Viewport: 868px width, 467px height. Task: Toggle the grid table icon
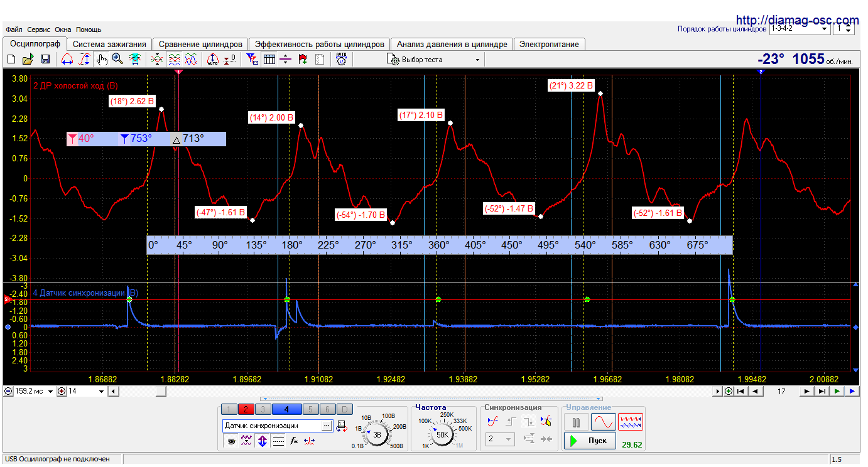269,60
